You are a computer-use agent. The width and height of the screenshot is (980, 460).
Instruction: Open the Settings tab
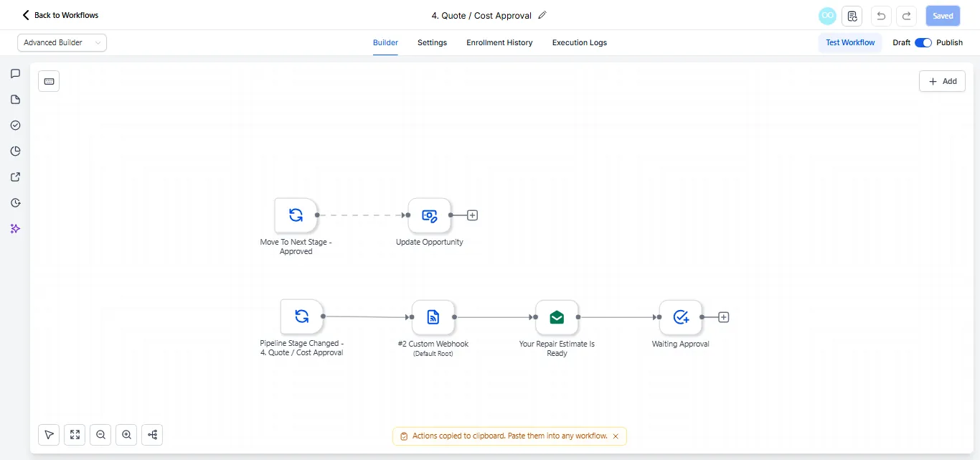pyautogui.click(x=432, y=43)
